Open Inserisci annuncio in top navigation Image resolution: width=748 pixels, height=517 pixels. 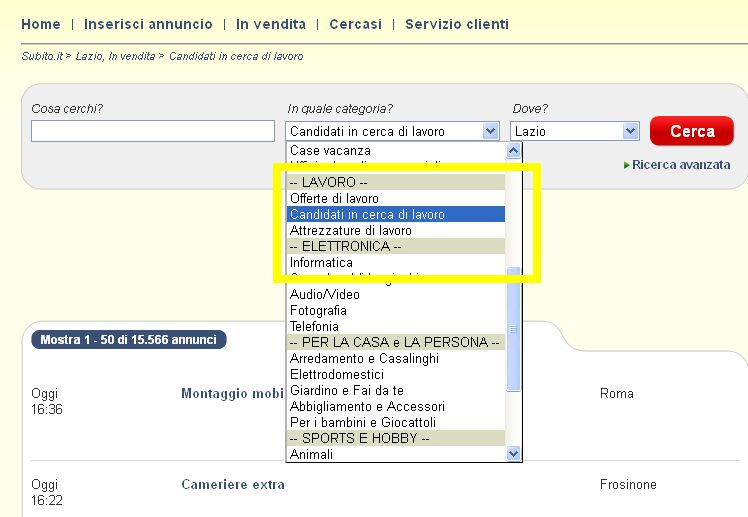pyautogui.click(x=148, y=24)
